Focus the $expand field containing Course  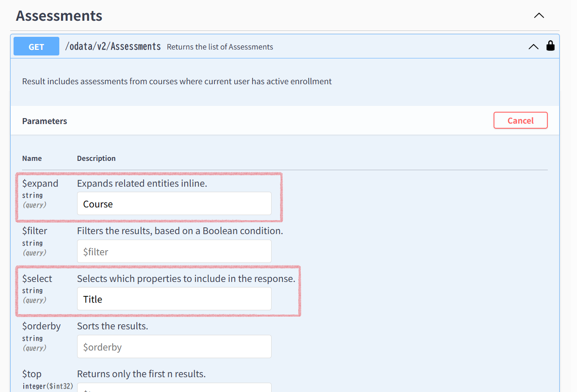(174, 204)
